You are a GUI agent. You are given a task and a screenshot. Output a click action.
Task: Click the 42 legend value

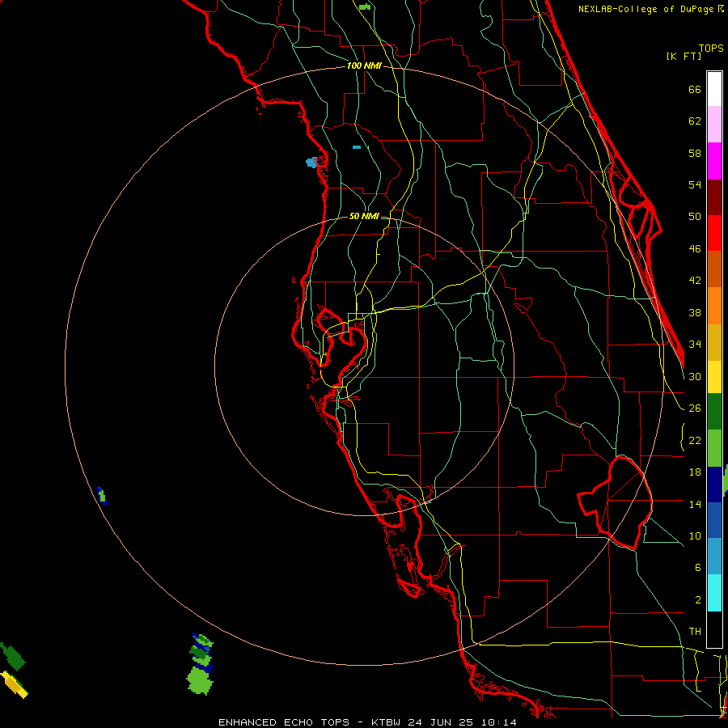click(695, 281)
